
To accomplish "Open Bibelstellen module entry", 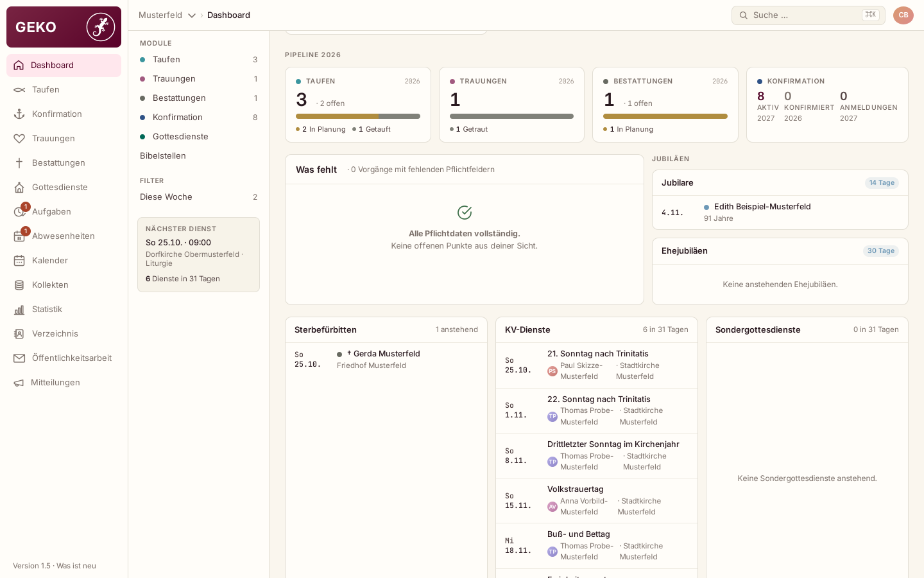I will (x=199, y=156).
